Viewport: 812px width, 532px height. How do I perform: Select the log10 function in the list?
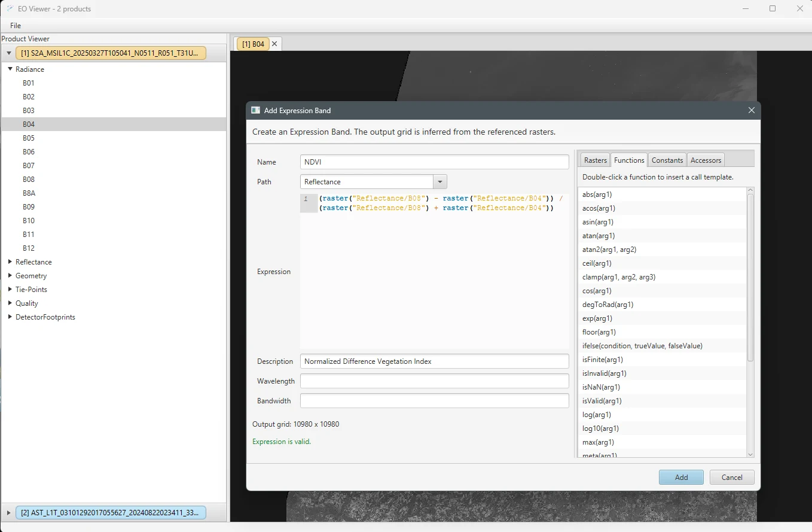point(663,428)
